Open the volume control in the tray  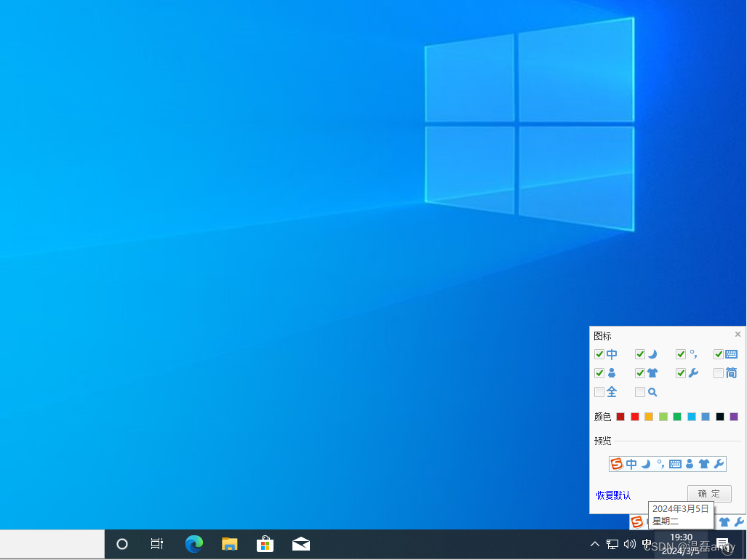pos(629,544)
